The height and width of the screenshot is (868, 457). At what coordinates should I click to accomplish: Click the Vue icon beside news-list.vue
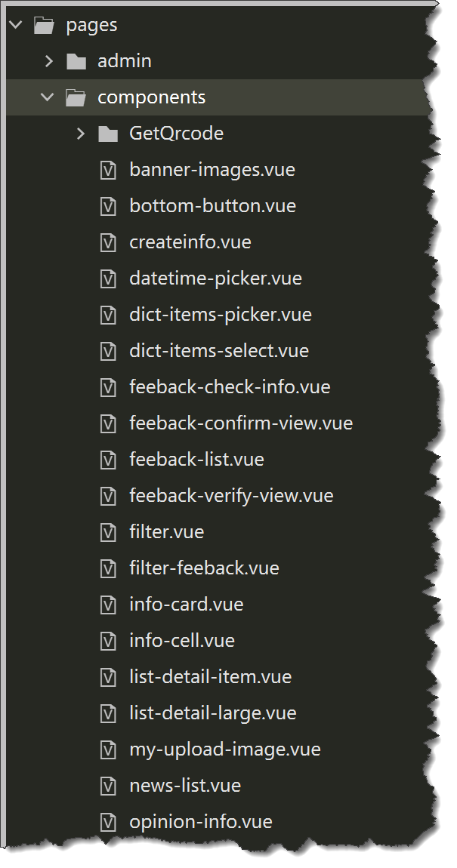(x=108, y=786)
